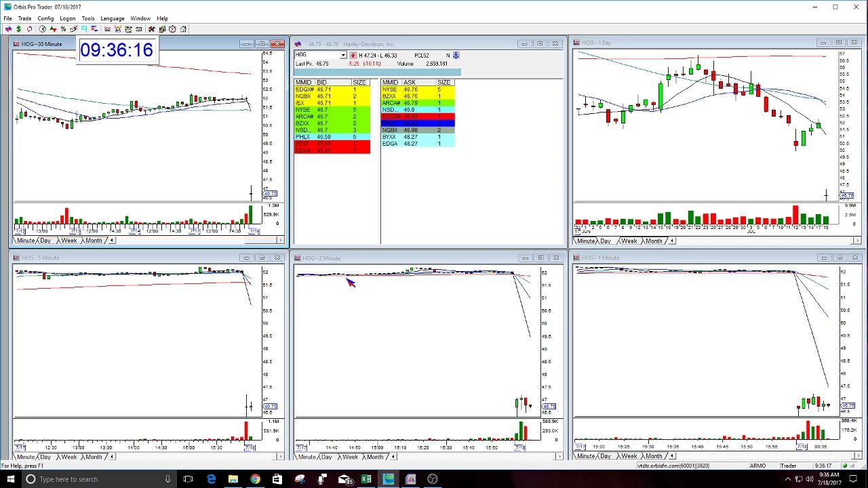
Task: Open the Windows Start menu
Action: [10, 479]
